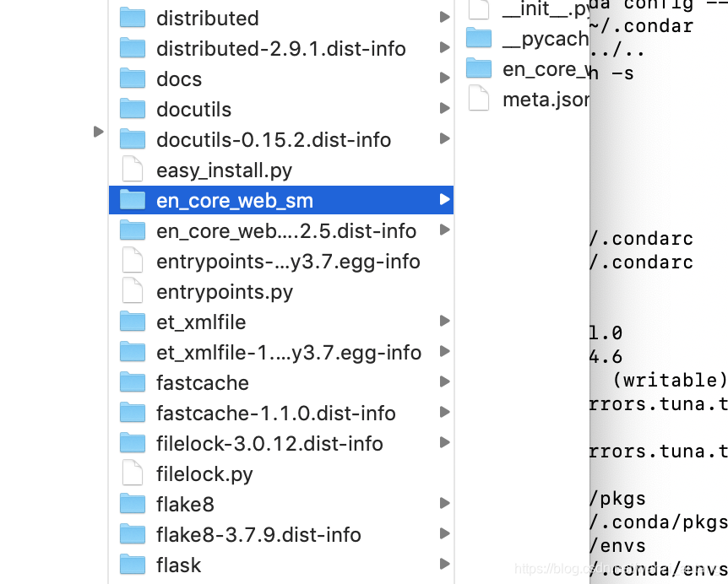
Task: Click the __pycache__ folder icon in the right column
Action: [x=479, y=38]
